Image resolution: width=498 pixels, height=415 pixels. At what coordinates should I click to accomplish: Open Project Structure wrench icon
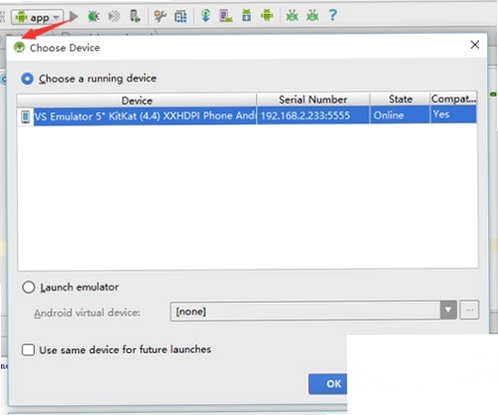pos(160,16)
